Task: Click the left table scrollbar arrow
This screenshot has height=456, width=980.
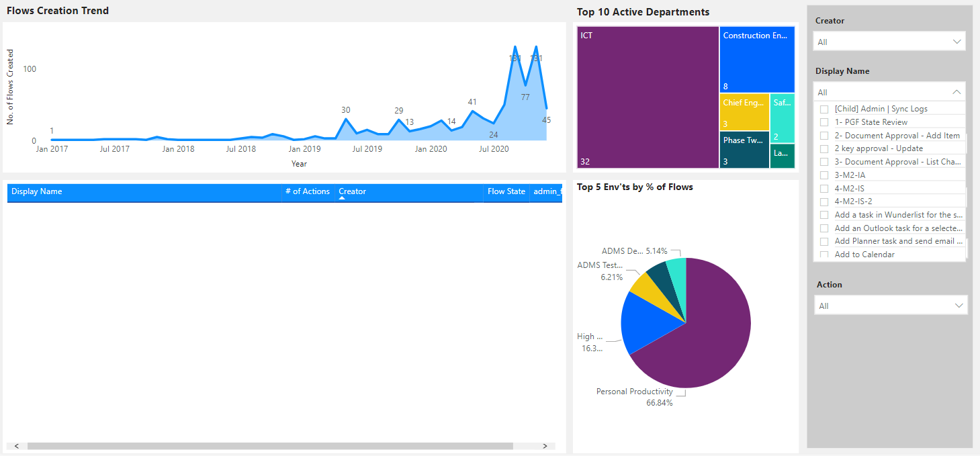Action: (16, 445)
